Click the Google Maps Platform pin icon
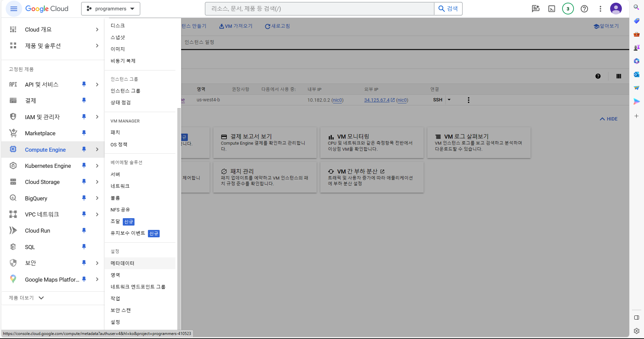The image size is (644, 339). 13,279
